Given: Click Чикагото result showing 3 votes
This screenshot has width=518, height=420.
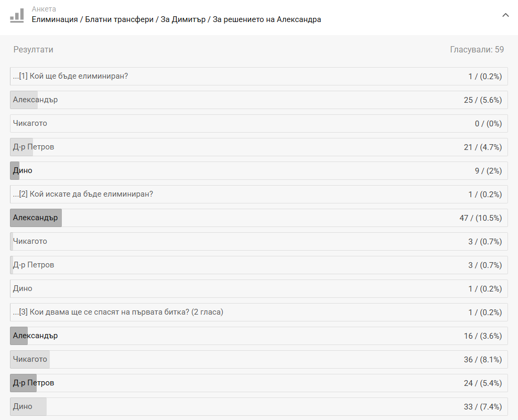Looking at the screenshot, I should 258,242.
